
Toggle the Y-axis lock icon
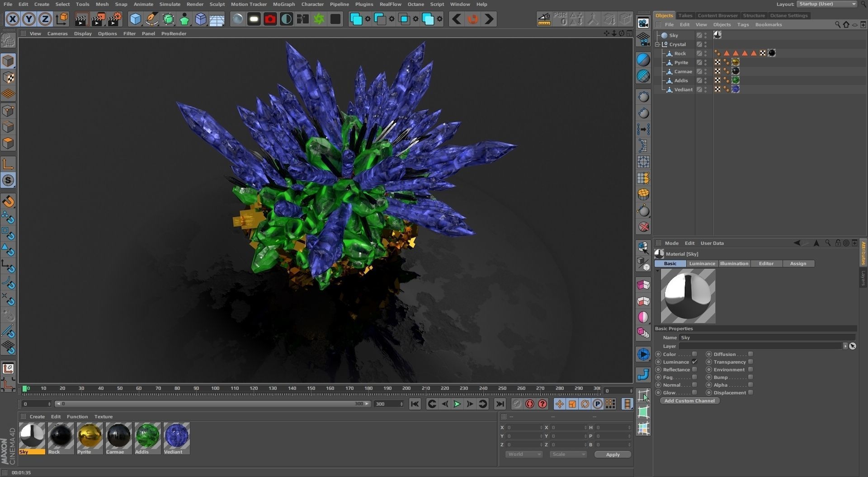[x=29, y=19]
